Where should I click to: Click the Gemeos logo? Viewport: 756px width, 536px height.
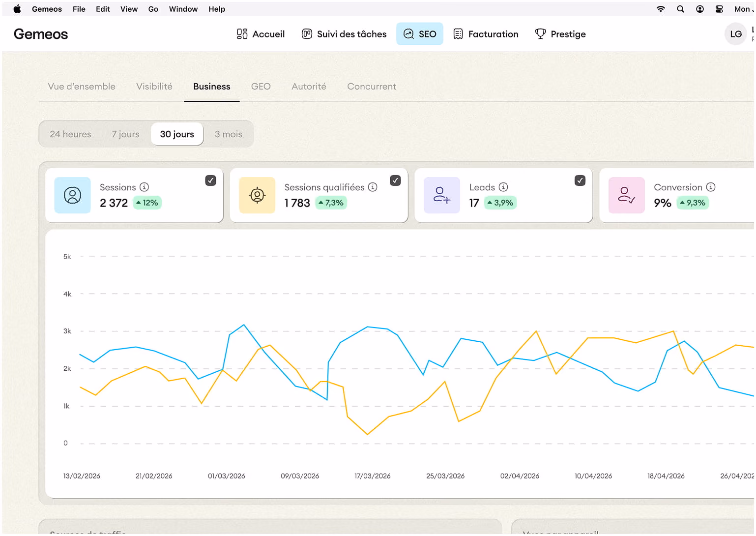(x=41, y=34)
